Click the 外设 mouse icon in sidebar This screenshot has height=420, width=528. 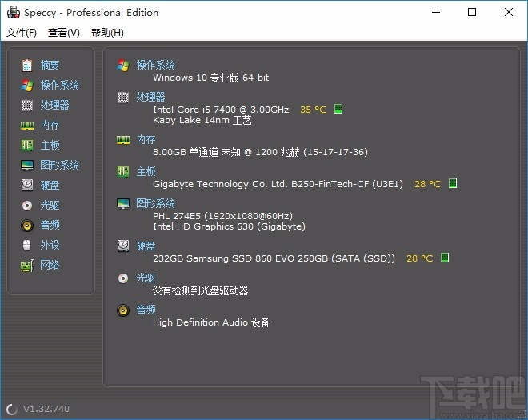click(x=27, y=245)
